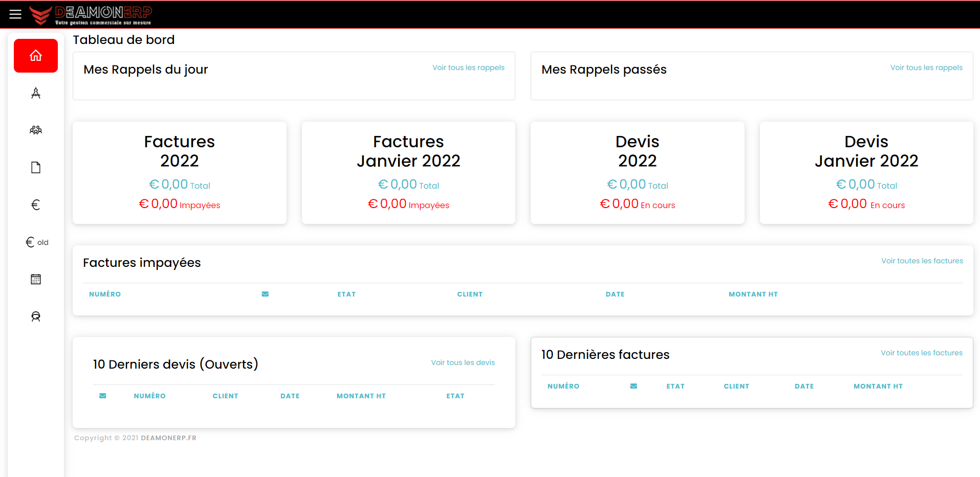Viewport: 980px width, 477px height.
Task: Sort last quotes by NUMÉRO column
Action: [x=150, y=396]
